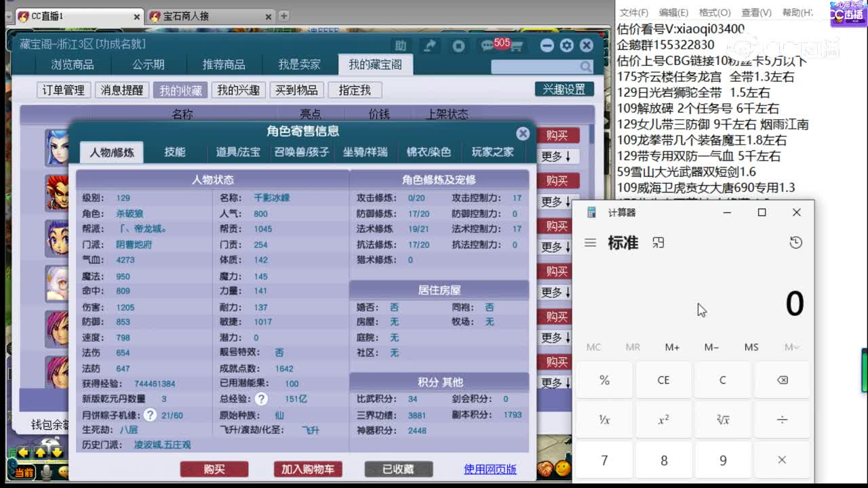Click the search magnifier icon in 藏宝阁

point(586,67)
